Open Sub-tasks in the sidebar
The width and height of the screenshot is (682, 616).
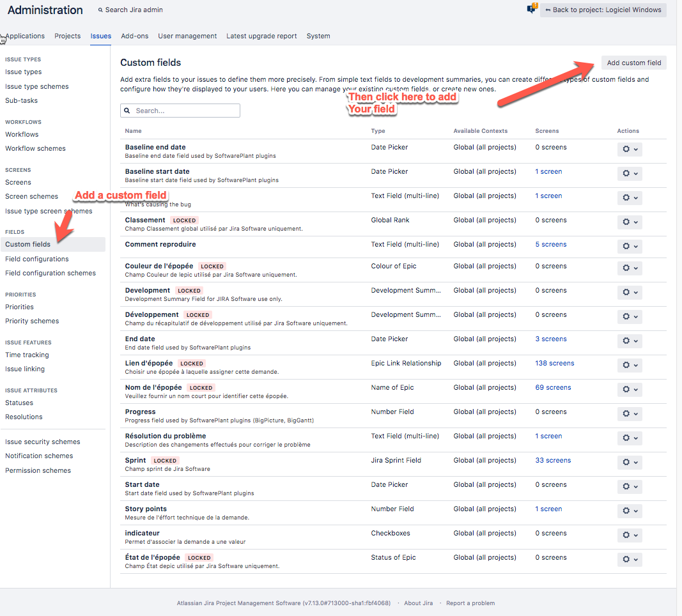tap(21, 100)
